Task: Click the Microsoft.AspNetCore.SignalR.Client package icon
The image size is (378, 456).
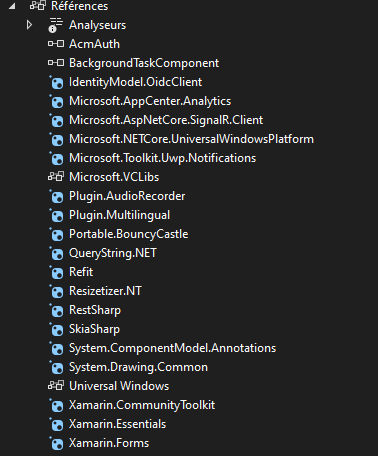Action: pos(57,120)
